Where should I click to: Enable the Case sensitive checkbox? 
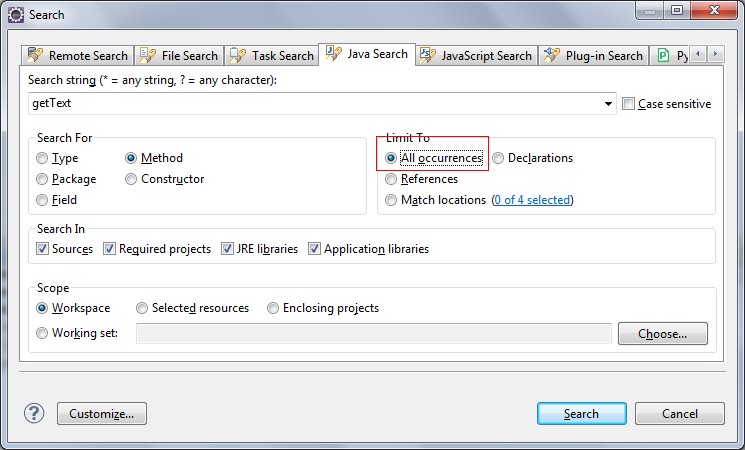(628, 104)
